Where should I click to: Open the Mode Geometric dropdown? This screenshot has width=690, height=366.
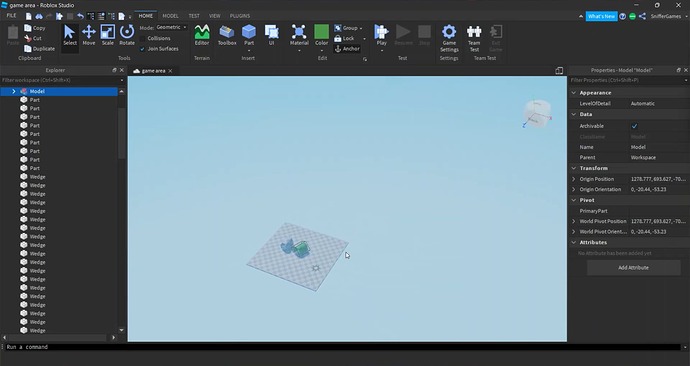[171, 27]
